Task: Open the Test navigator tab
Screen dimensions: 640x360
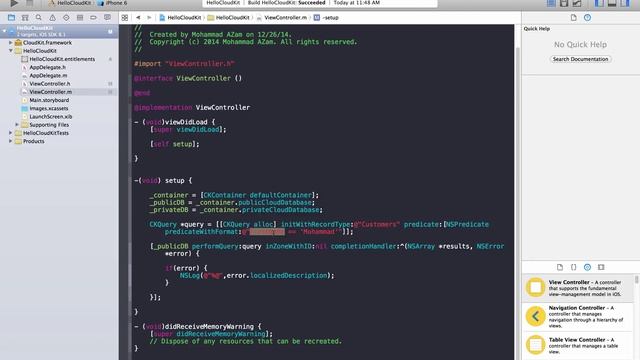Action: click(66, 18)
